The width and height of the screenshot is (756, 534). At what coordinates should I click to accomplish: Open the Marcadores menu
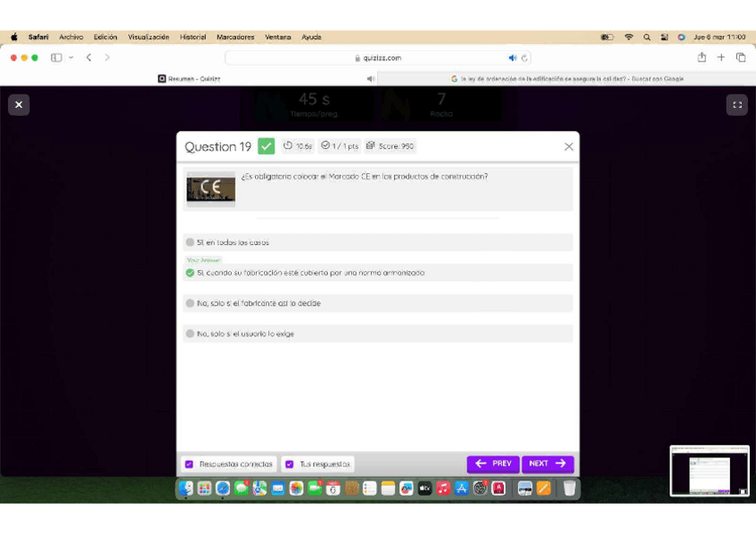tap(235, 37)
